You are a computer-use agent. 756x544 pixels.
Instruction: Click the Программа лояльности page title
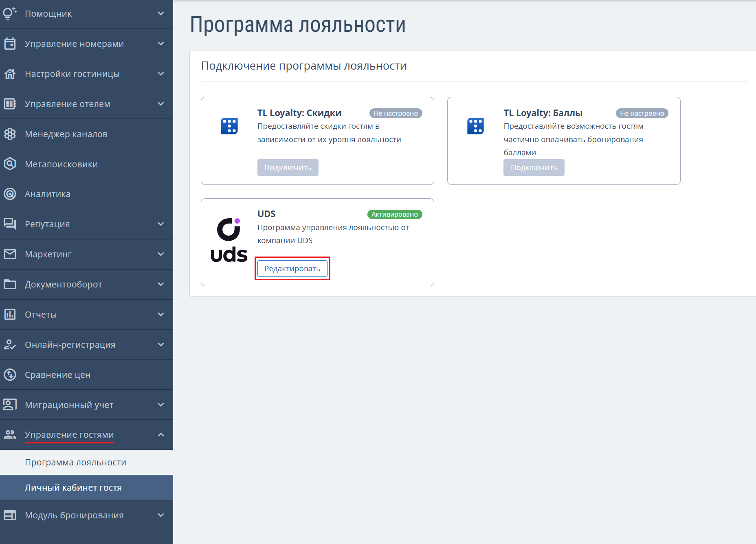tap(298, 24)
